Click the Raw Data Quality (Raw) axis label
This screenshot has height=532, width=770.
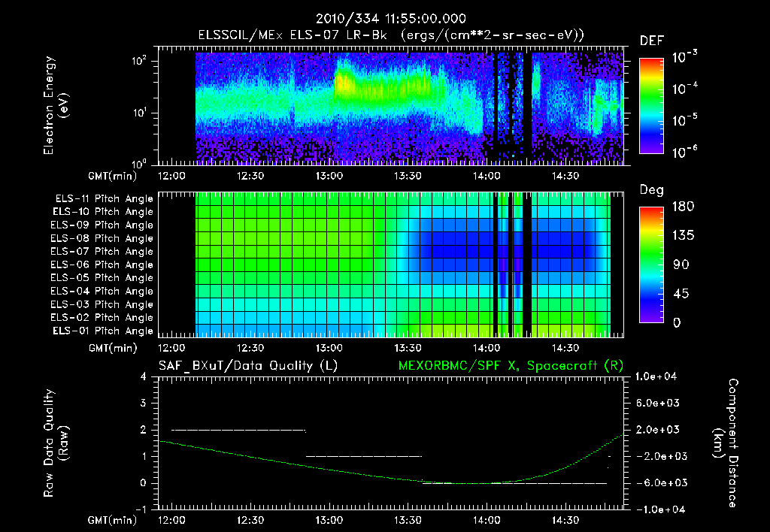[x=56, y=443]
